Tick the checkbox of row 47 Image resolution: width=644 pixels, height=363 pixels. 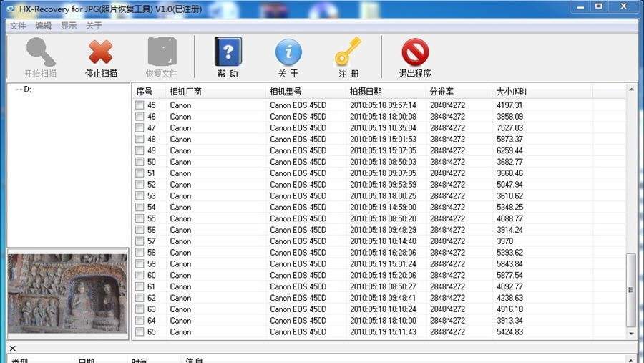pyautogui.click(x=140, y=128)
